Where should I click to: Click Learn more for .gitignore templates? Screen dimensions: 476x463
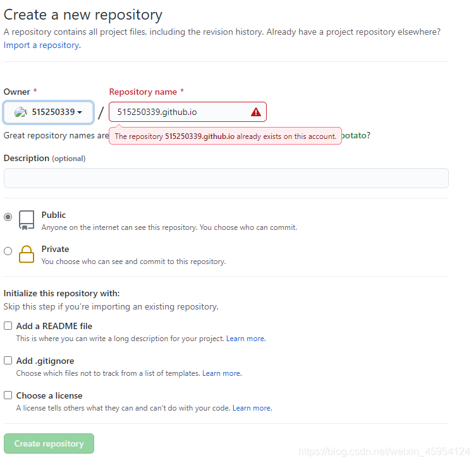tap(221, 373)
